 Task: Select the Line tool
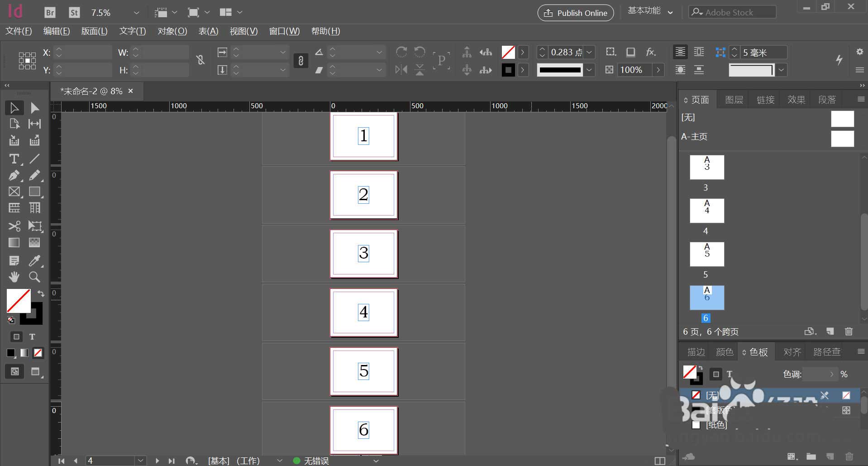35,159
